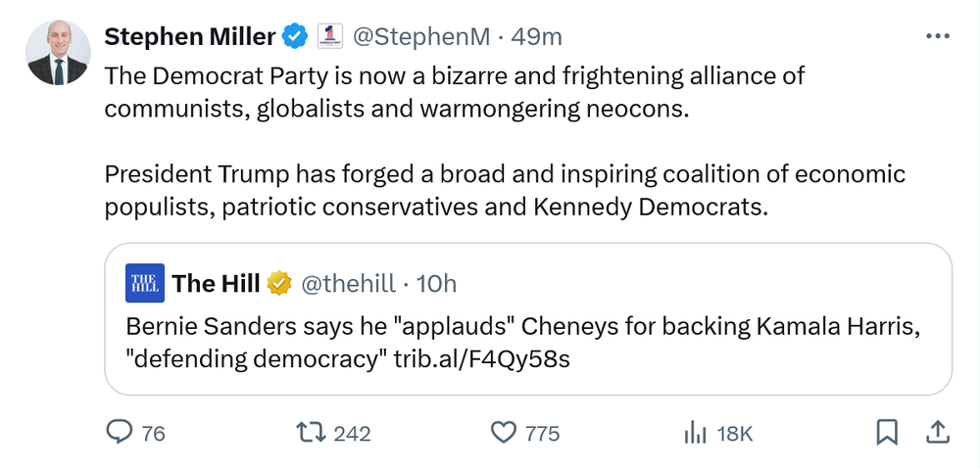Open the 10h quoted tweet timestamp
The height and width of the screenshot is (468, 980).
pos(437,284)
